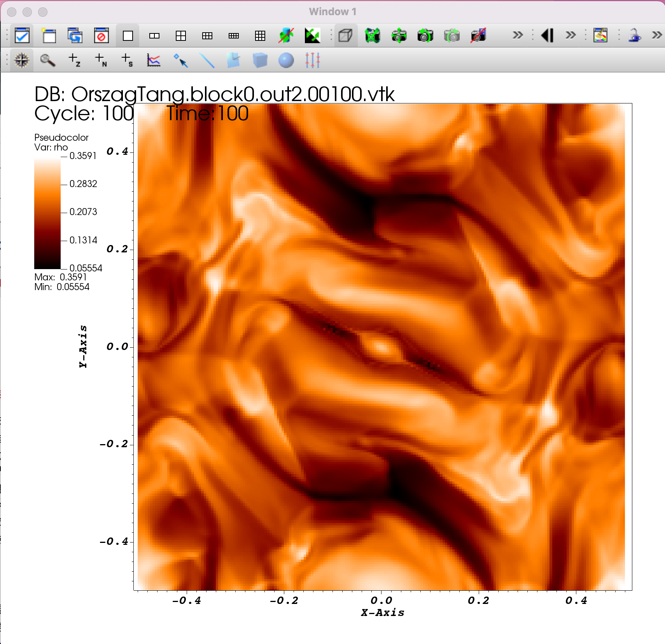Expand hidden view toolbar items chevron
Image resolution: width=665 pixels, height=644 pixels.
(518, 35)
